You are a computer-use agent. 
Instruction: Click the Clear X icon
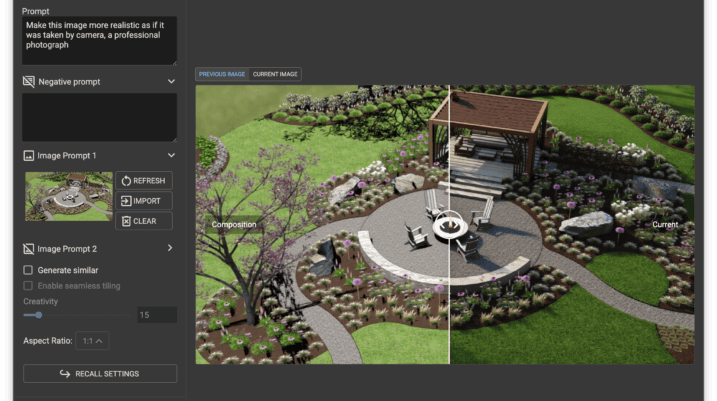coord(126,221)
